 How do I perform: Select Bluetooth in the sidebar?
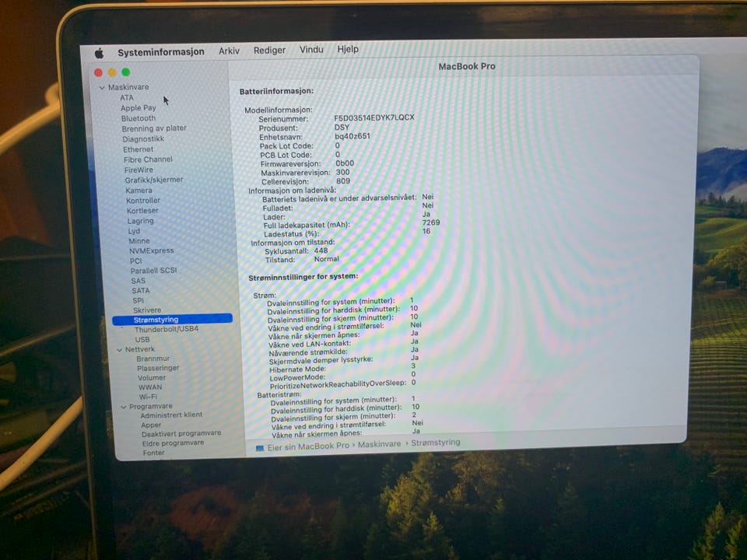139,118
